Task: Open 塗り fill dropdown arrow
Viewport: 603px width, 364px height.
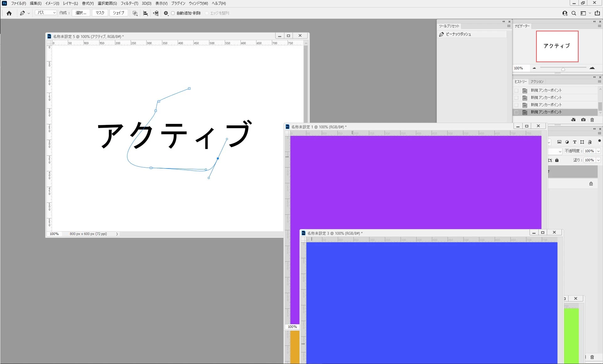Action: (598, 160)
